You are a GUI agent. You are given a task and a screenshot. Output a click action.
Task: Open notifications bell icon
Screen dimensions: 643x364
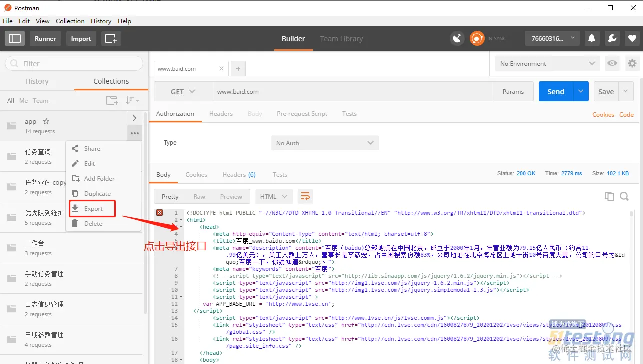[592, 38]
